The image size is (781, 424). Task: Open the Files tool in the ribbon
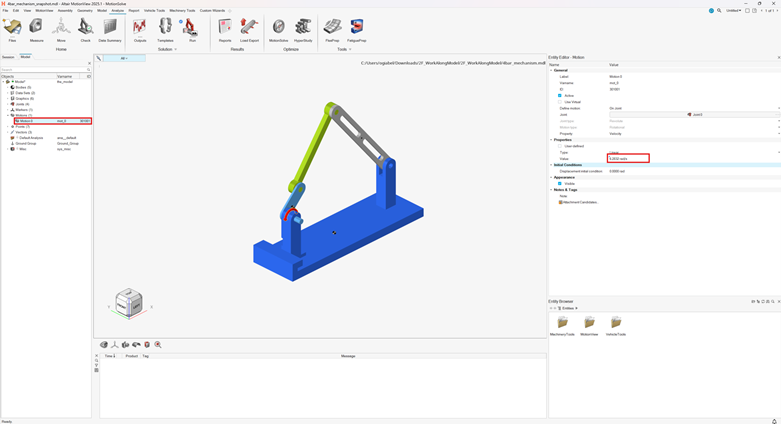(x=12, y=27)
